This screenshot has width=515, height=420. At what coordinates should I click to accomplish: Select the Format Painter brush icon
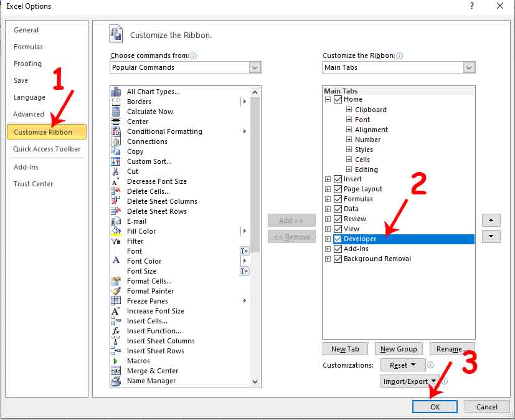pyautogui.click(x=116, y=291)
